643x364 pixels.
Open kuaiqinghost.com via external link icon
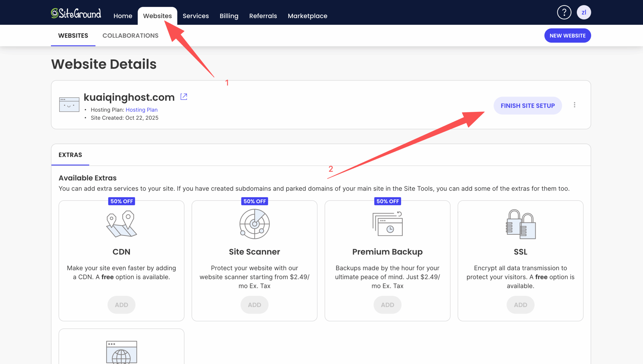[x=184, y=97]
